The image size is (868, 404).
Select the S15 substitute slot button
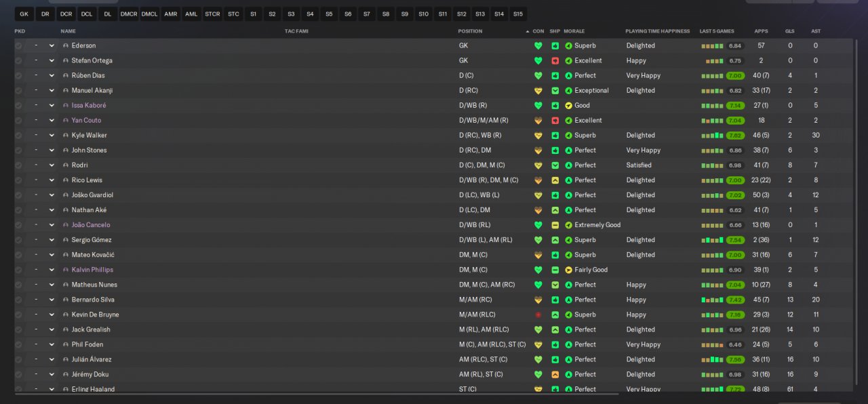(x=517, y=14)
